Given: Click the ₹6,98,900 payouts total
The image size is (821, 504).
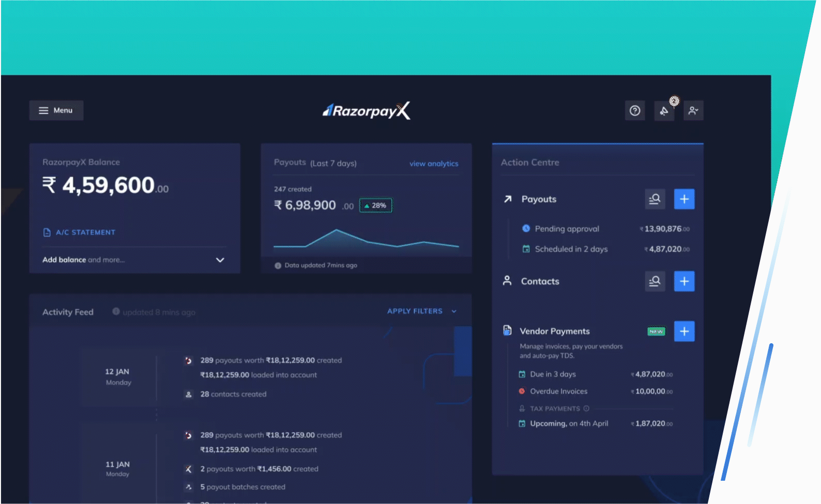Looking at the screenshot, I should tap(314, 205).
